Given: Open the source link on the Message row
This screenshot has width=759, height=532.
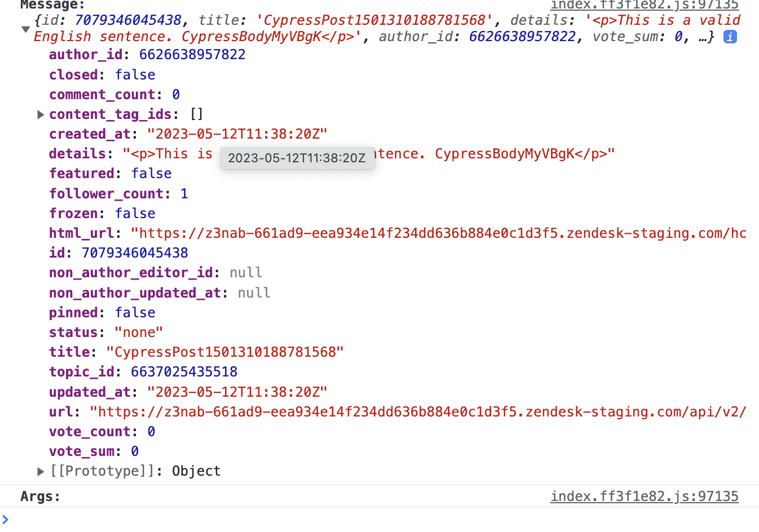Looking at the screenshot, I should (644, 5).
